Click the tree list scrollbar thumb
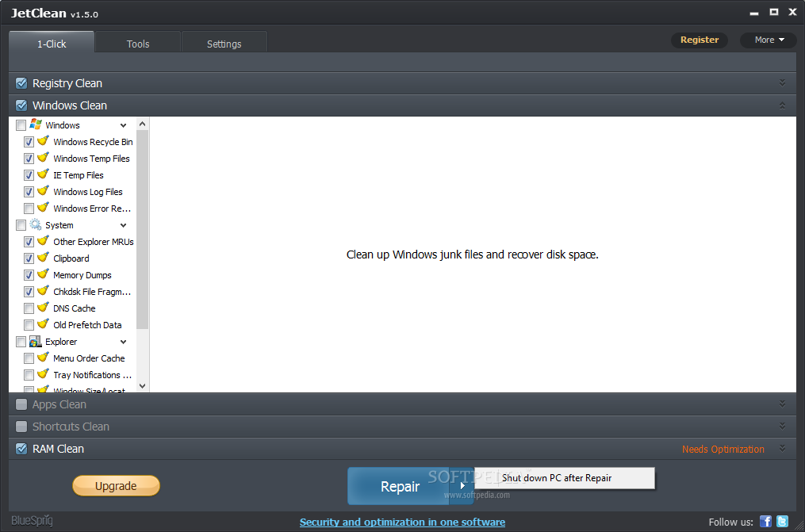805x532 pixels. coord(142,229)
